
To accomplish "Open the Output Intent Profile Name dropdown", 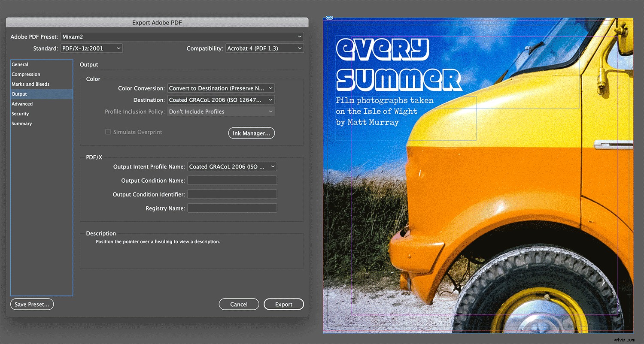I will (x=232, y=166).
